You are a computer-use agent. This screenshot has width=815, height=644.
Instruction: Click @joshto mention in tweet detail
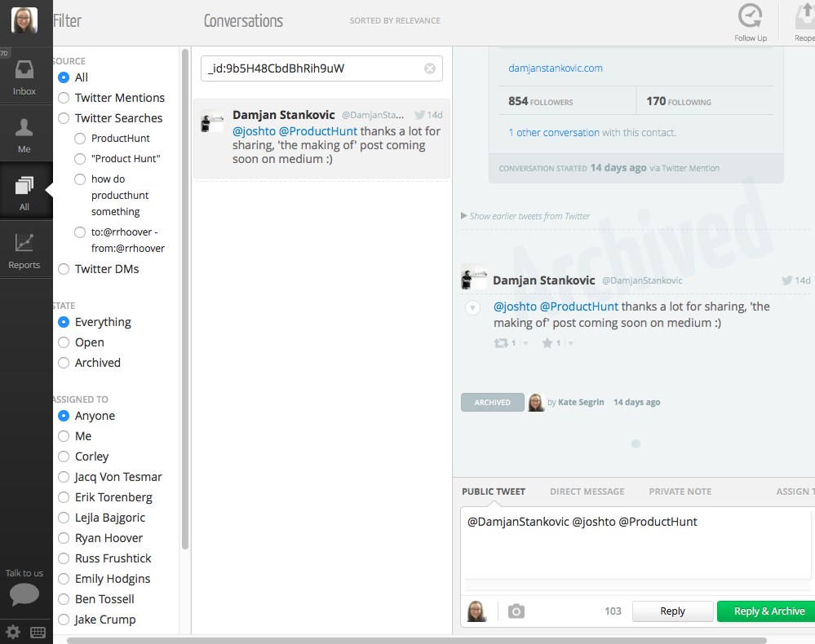[515, 307]
